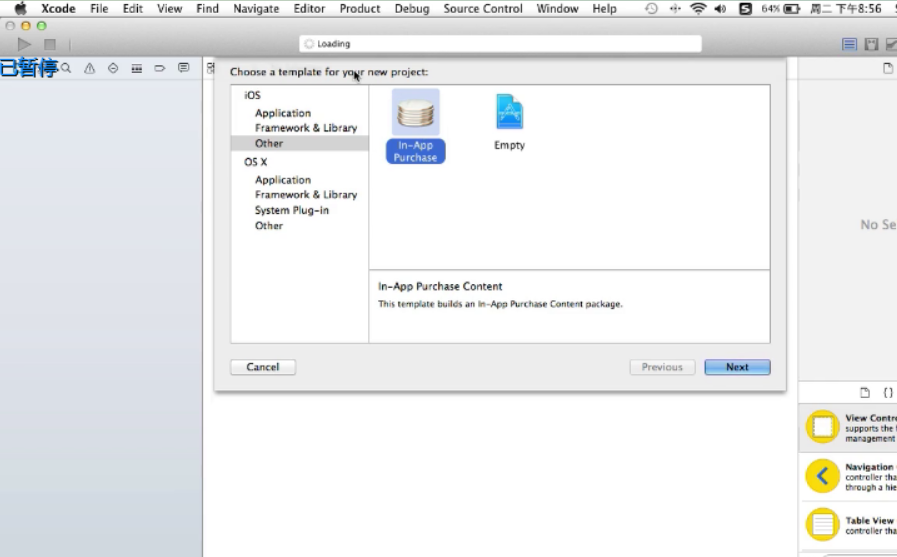Open the Navigate menu
The height and width of the screenshot is (557, 897).
point(256,9)
